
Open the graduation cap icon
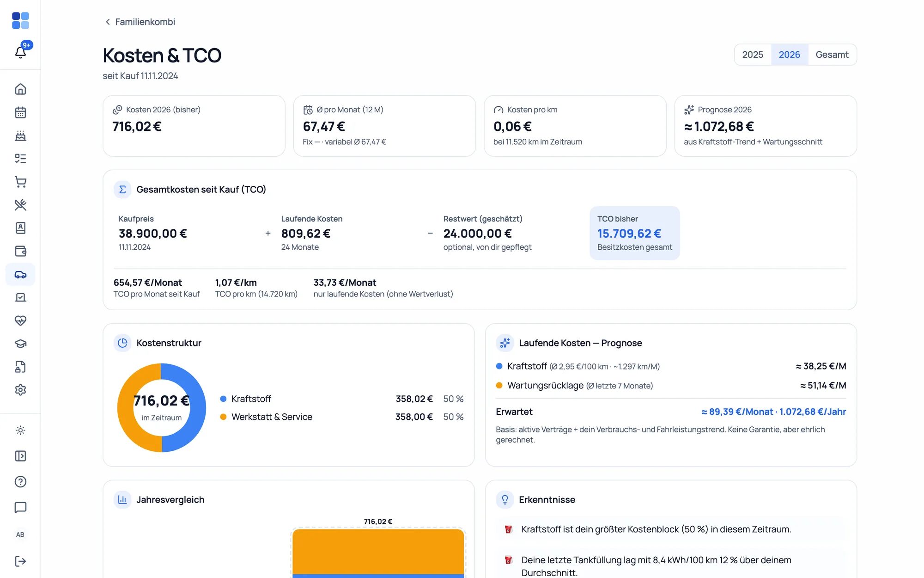[20, 344]
